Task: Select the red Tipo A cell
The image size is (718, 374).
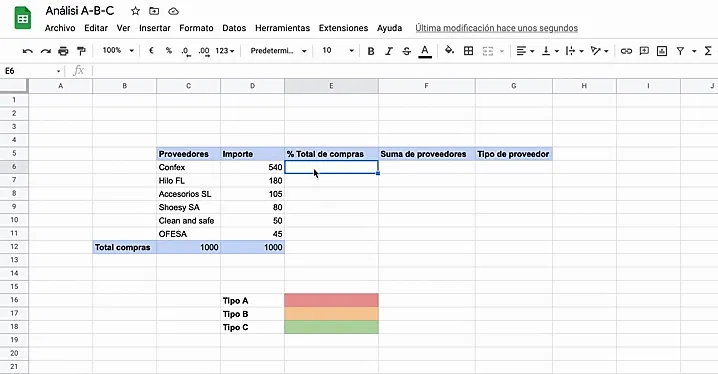Action: click(332, 300)
